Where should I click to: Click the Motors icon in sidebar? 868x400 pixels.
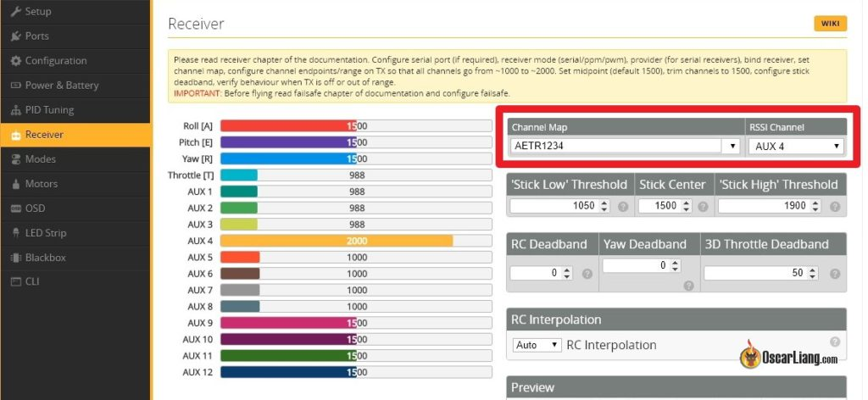tap(15, 184)
